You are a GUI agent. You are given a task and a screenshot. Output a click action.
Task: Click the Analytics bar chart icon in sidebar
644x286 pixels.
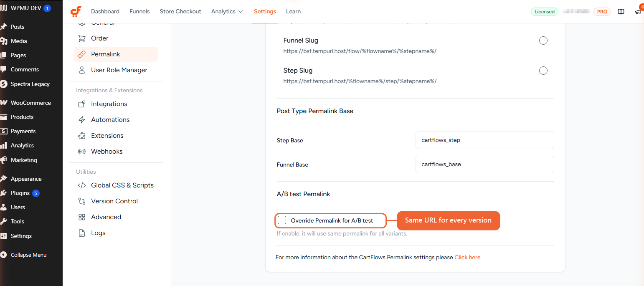coord(4,145)
